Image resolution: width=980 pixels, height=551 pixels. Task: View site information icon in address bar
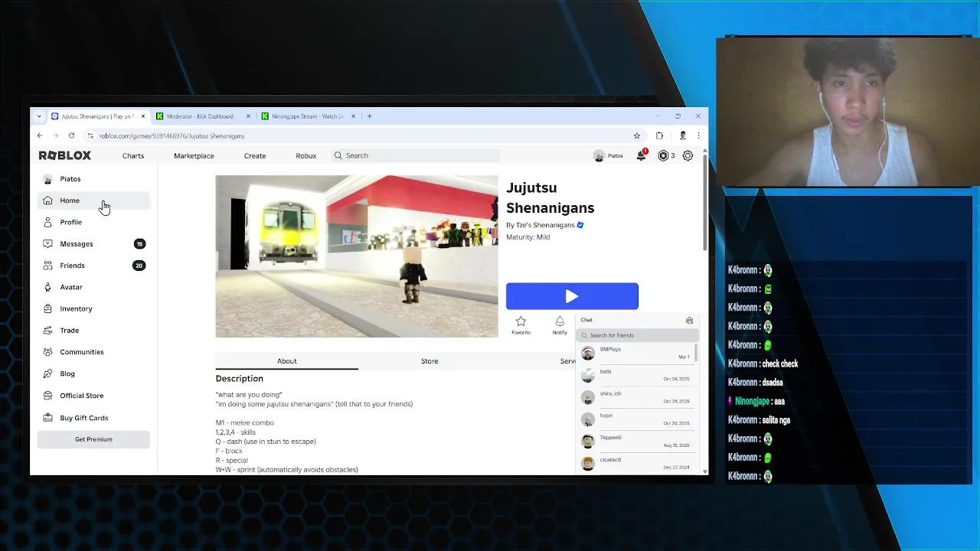(90, 135)
